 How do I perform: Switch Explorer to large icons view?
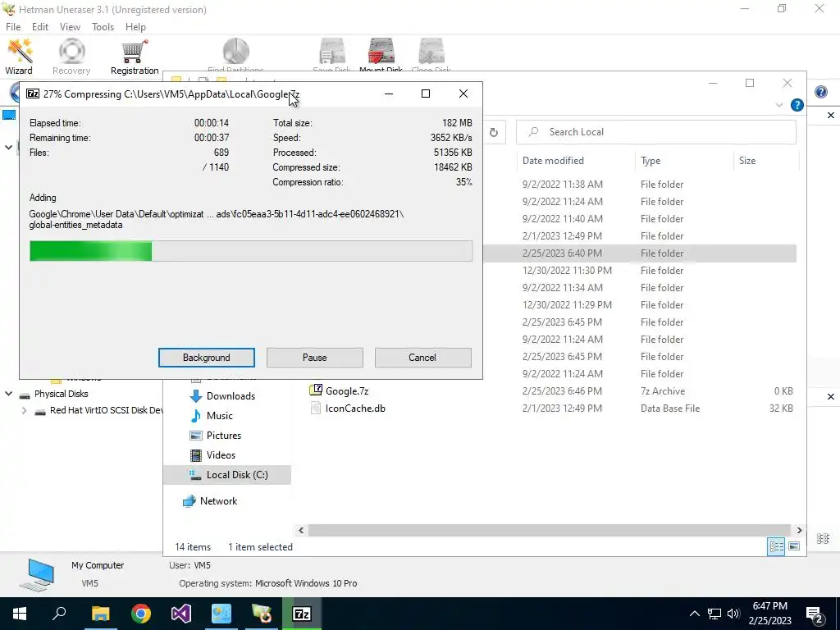(x=794, y=546)
